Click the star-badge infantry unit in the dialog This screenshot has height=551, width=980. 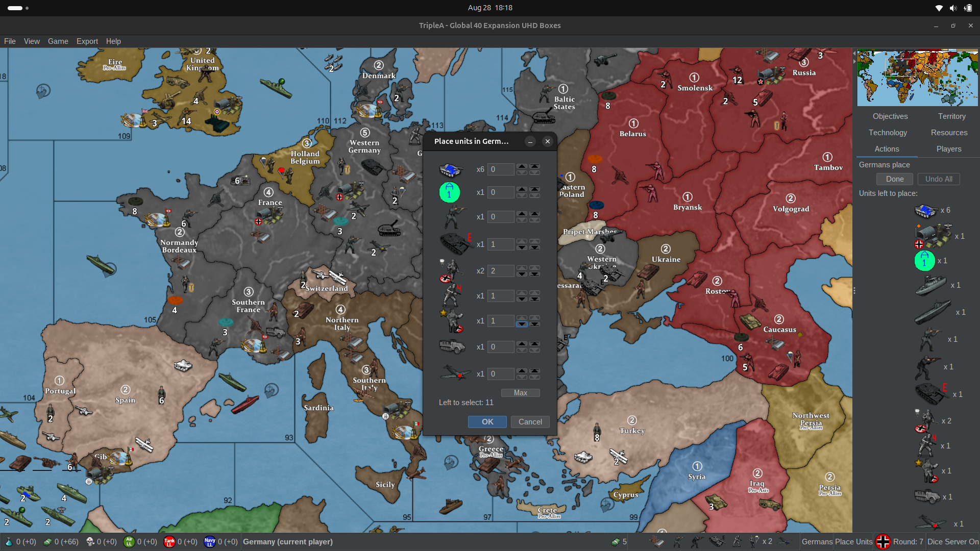pos(452,320)
